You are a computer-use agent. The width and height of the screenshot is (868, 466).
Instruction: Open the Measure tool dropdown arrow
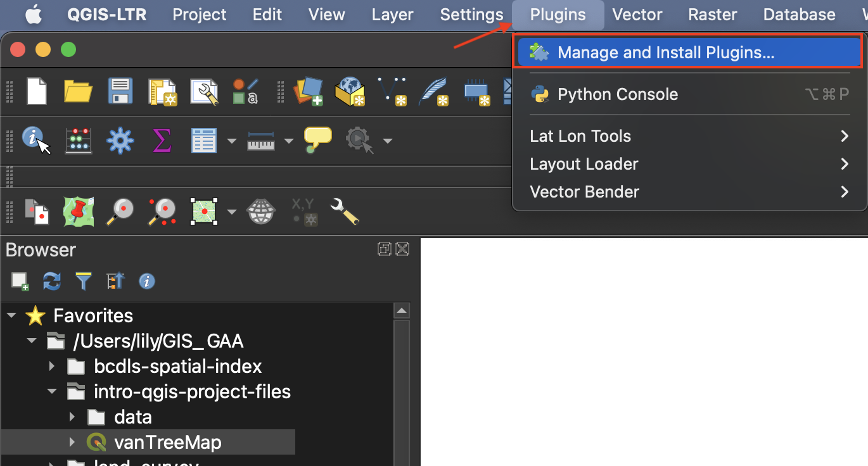289,141
